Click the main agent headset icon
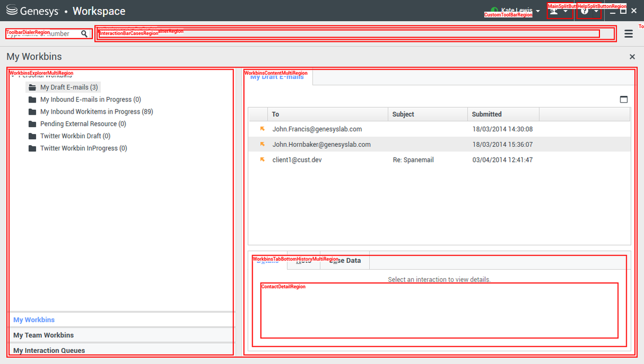Screen dimensions: 644x364 click(554, 11)
